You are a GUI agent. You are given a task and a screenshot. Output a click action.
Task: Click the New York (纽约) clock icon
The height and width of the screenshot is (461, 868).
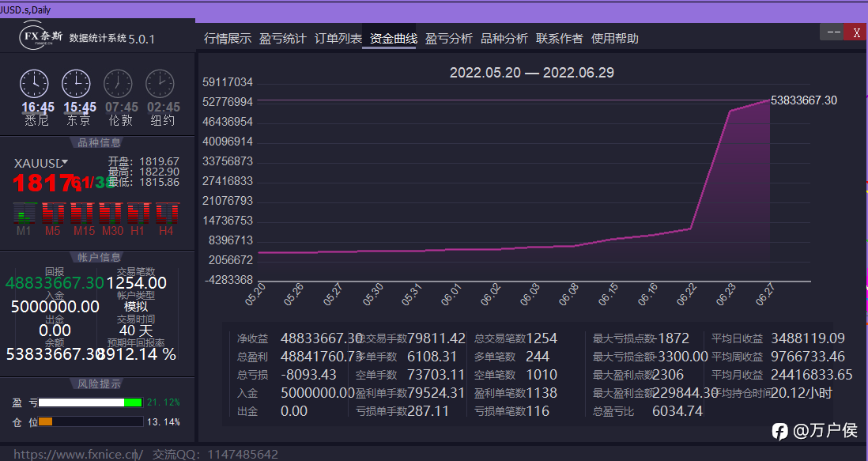[x=160, y=84]
